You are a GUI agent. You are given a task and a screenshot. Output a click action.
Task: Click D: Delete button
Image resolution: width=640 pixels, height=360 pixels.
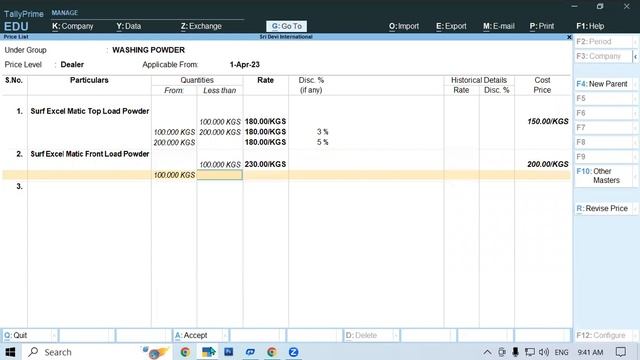click(371, 336)
